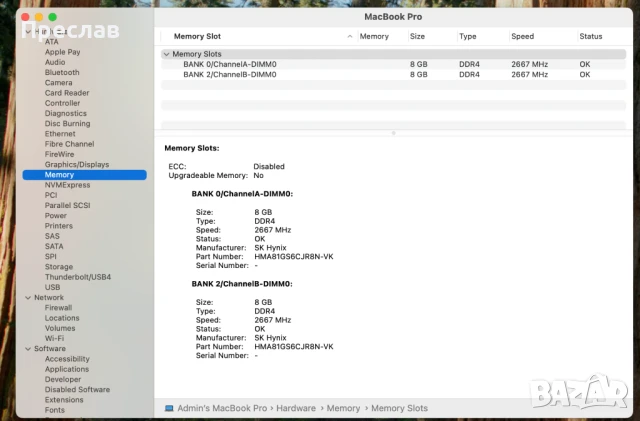Select Volumes under Network

(60, 328)
